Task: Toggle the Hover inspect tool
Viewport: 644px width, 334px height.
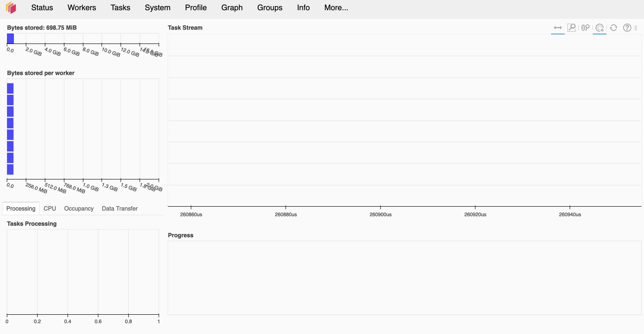Action: (x=599, y=28)
